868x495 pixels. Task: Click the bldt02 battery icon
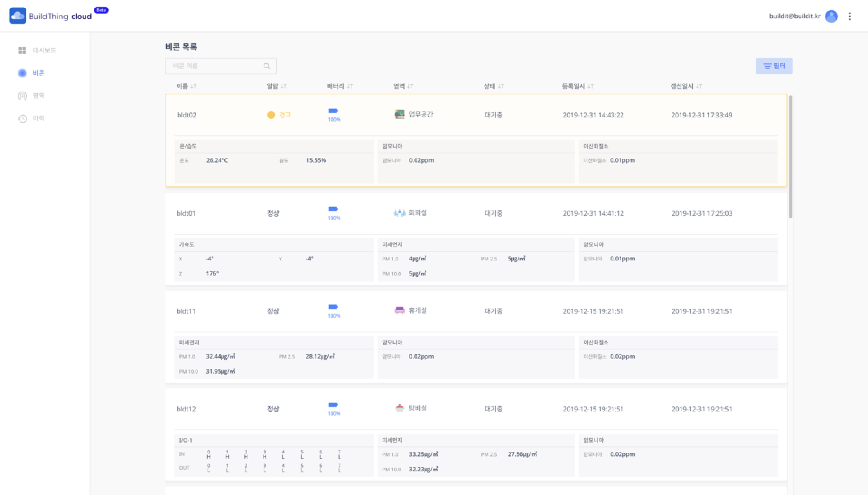point(333,110)
